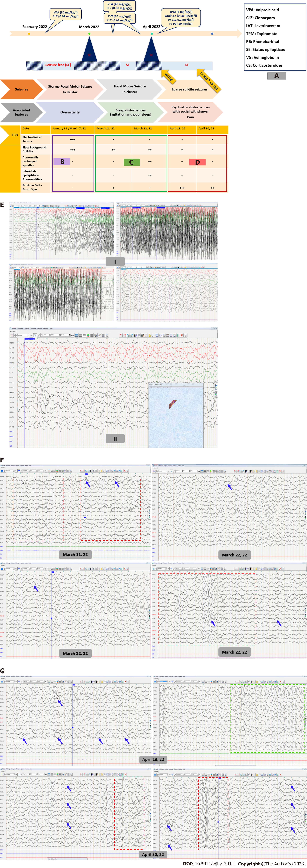Select the ECG channel label

[11, 441]
